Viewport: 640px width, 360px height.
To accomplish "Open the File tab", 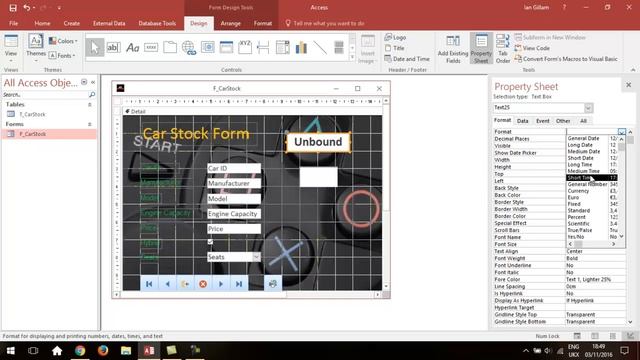I will click(13, 23).
